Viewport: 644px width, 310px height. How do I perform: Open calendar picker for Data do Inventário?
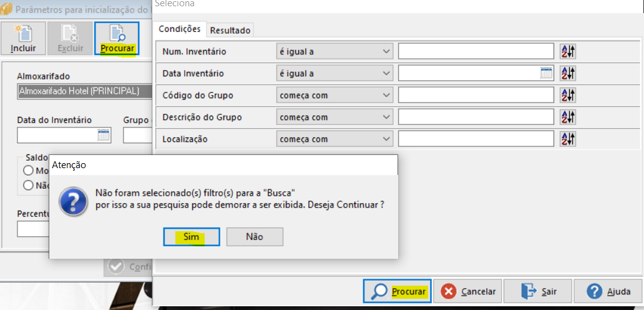(x=103, y=135)
